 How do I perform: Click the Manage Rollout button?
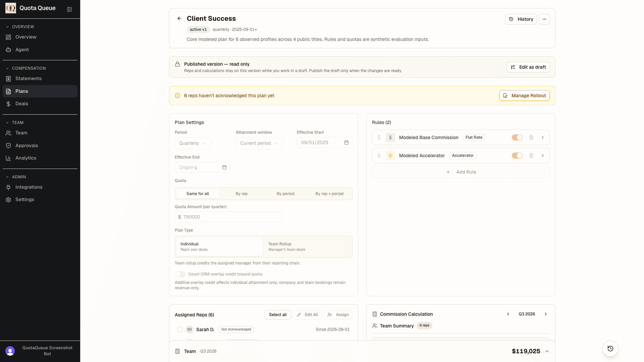524,96
